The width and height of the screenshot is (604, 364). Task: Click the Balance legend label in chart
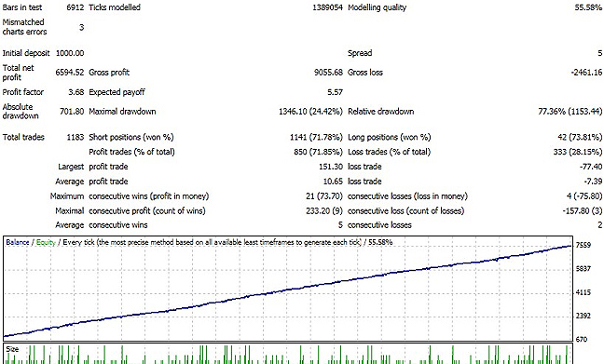point(18,242)
